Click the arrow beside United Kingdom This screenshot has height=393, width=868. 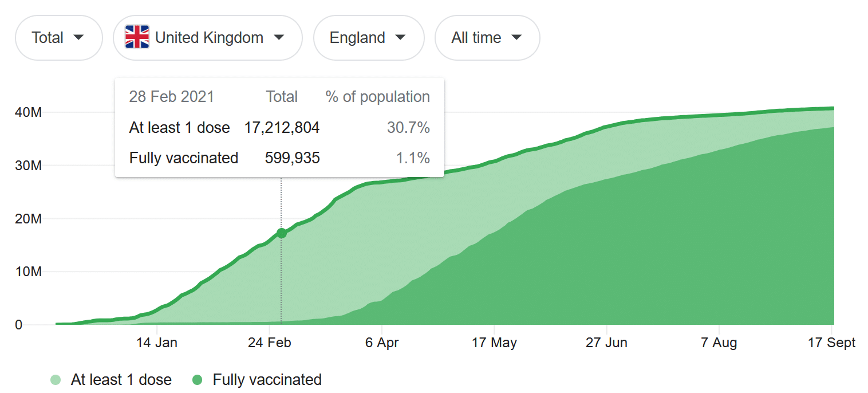pos(279,38)
